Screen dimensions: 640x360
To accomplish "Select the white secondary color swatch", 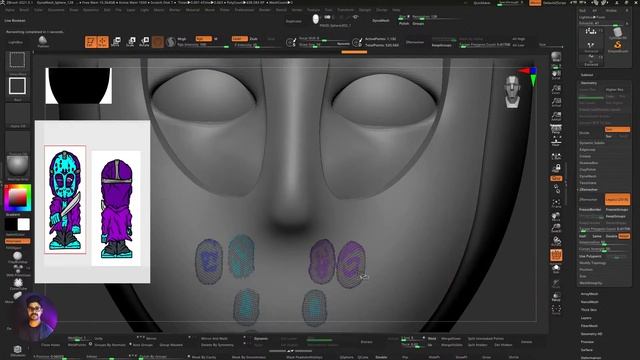I will click(x=24, y=224).
